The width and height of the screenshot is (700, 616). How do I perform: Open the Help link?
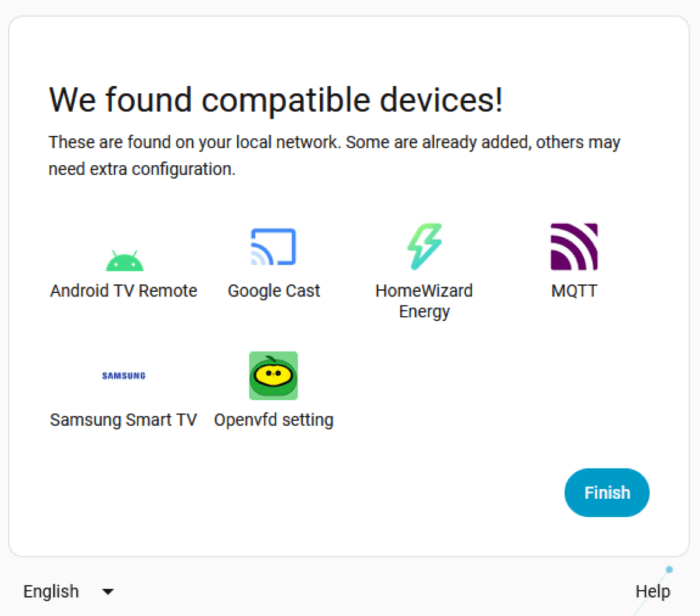pos(652,591)
